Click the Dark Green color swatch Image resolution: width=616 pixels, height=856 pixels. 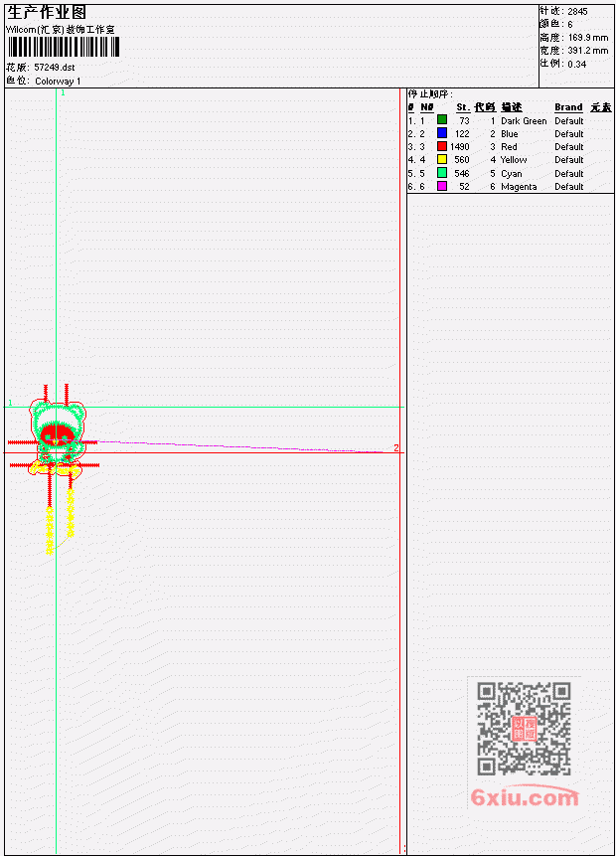click(x=442, y=120)
